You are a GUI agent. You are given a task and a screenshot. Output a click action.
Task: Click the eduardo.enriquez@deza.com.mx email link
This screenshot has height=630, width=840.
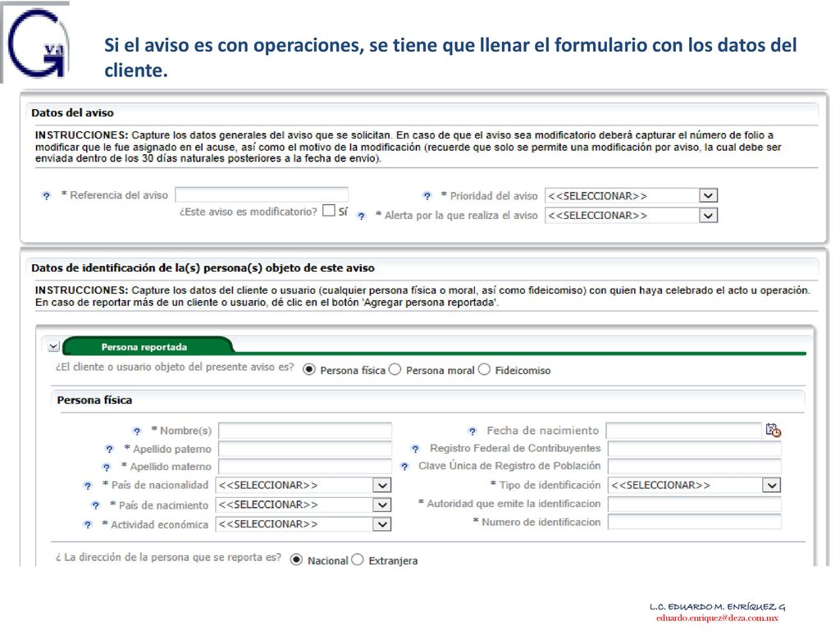pos(717,619)
